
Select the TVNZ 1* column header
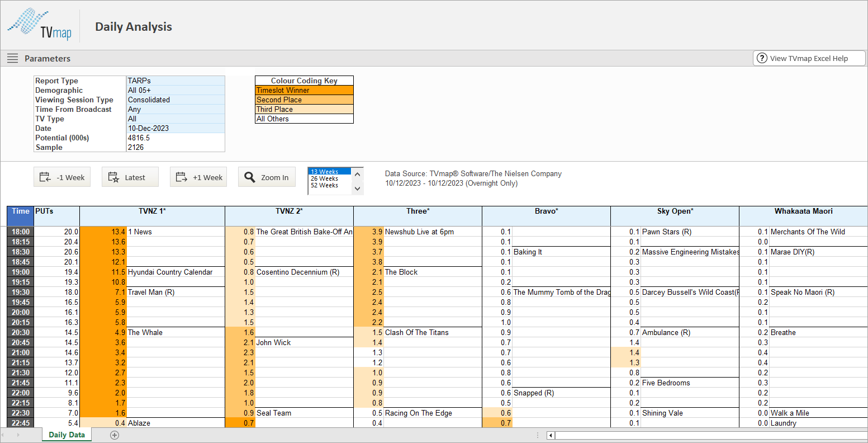152,216
